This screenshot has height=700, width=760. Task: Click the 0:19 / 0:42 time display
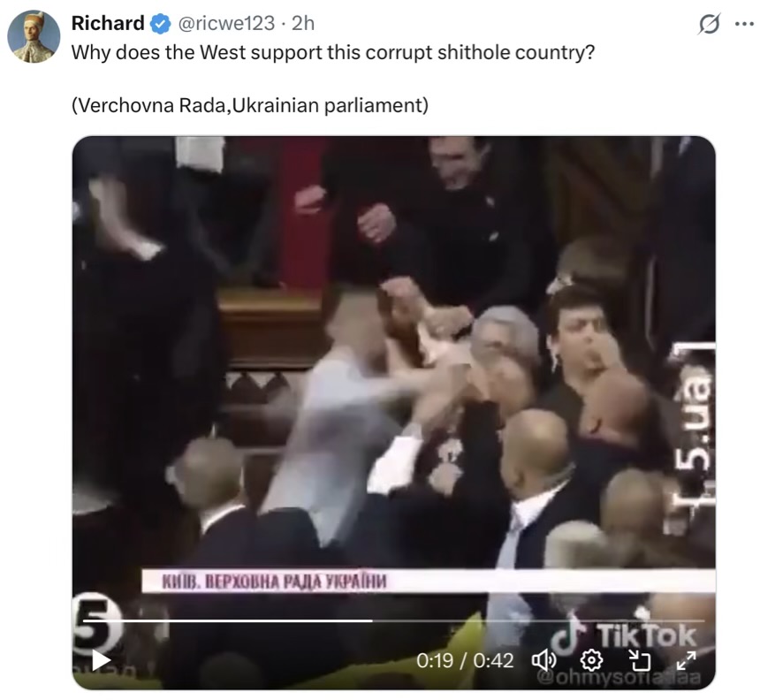click(x=464, y=660)
